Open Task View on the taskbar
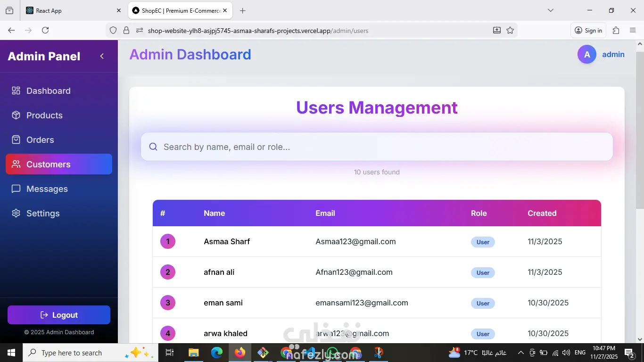Viewport: 644px width, 362px height. [170, 353]
